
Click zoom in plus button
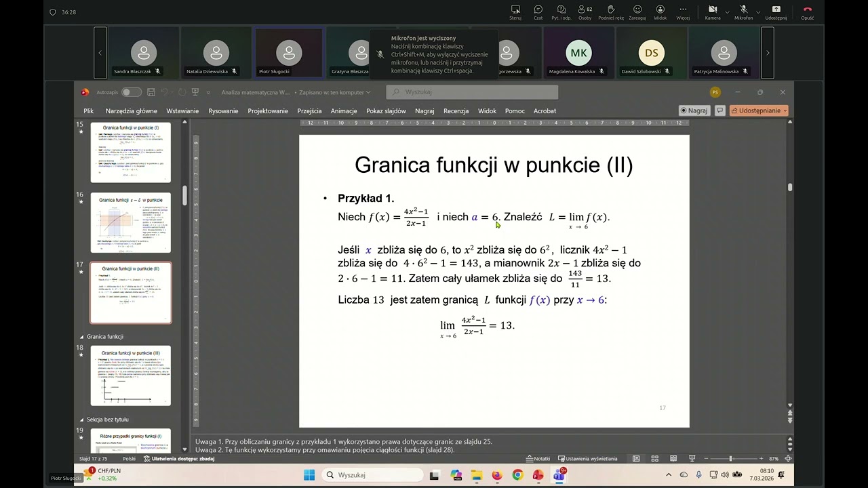762,459
